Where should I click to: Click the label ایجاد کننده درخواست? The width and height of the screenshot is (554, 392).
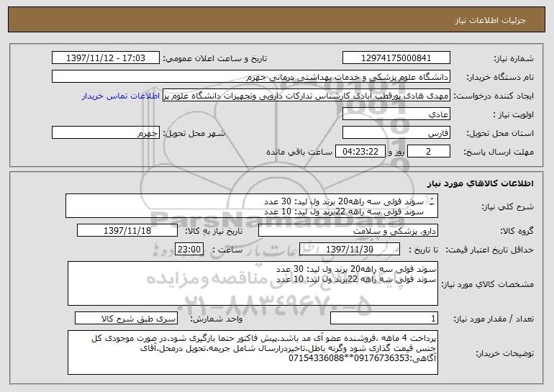494,96
